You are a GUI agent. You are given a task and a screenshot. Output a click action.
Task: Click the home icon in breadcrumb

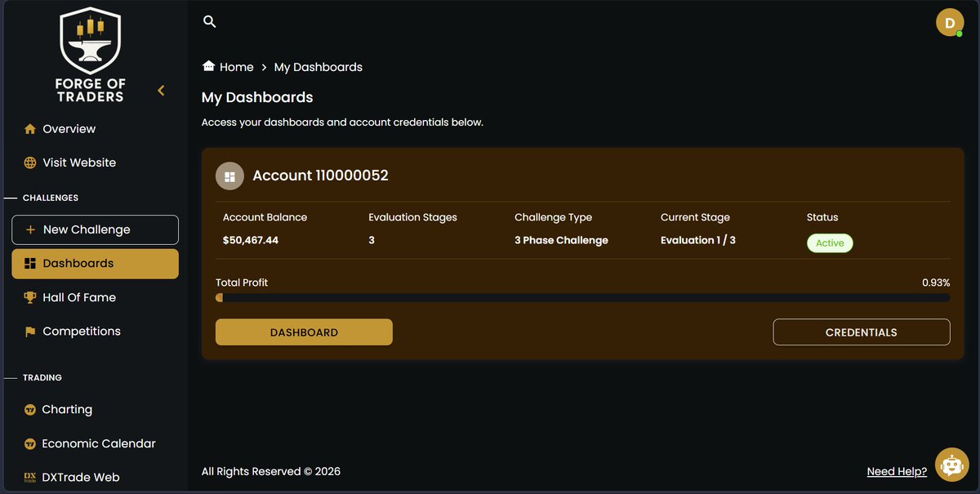click(208, 66)
